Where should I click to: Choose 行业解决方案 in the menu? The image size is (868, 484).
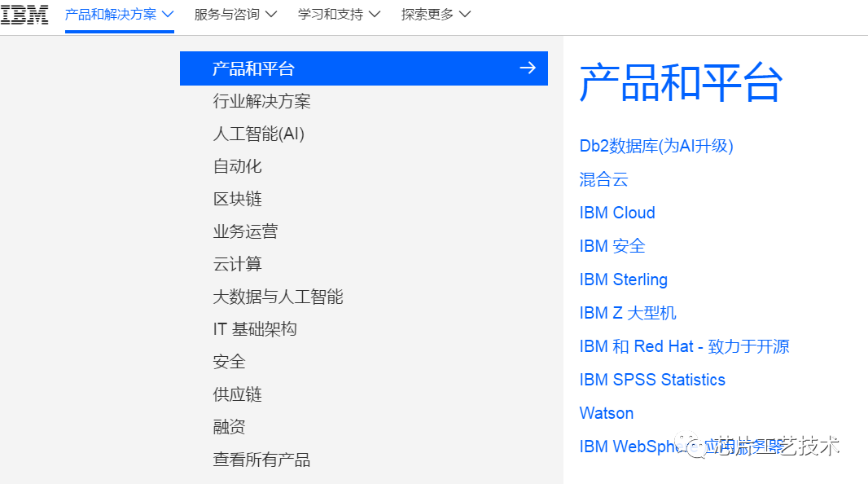(x=262, y=101)
